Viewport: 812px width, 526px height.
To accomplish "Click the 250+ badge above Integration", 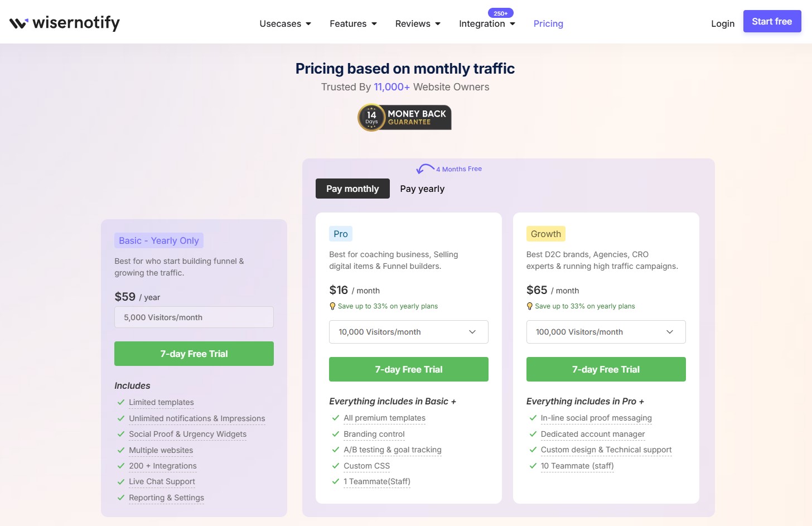I will pos(500,12).
